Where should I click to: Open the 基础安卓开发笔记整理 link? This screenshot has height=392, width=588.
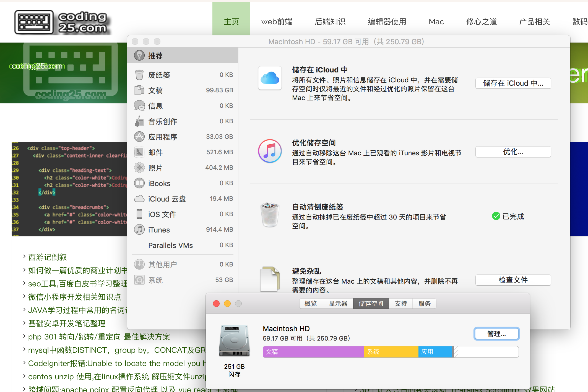click(x=67, y=323)
